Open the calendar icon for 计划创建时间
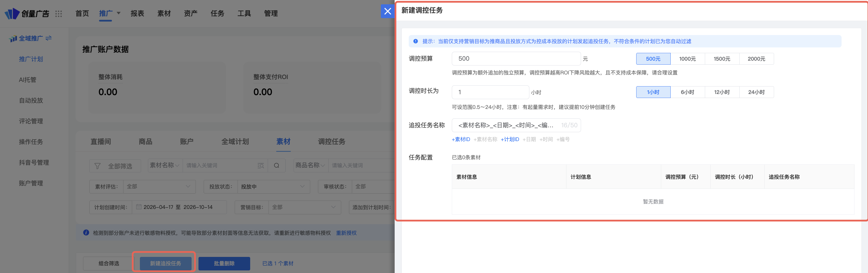This screenshot has width=868, height=273. click(x=138, y=207)
